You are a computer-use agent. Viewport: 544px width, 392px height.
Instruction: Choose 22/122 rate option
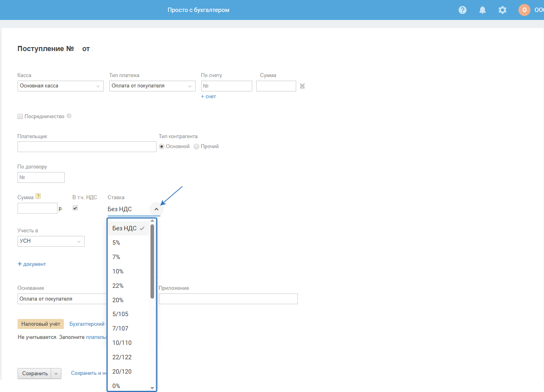tap(129, 357)
